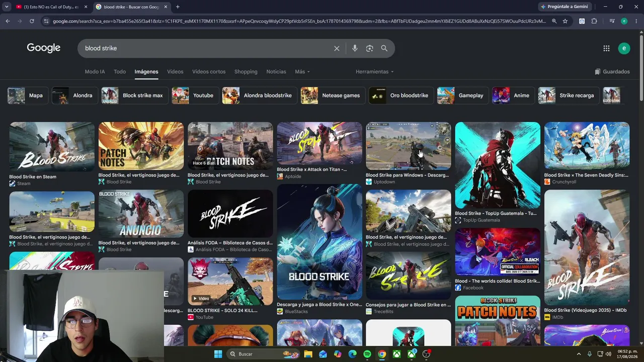Switch to the Noticias tab
Screen dimensions: 644x362
pyautogui.click(x=276, y=71)
